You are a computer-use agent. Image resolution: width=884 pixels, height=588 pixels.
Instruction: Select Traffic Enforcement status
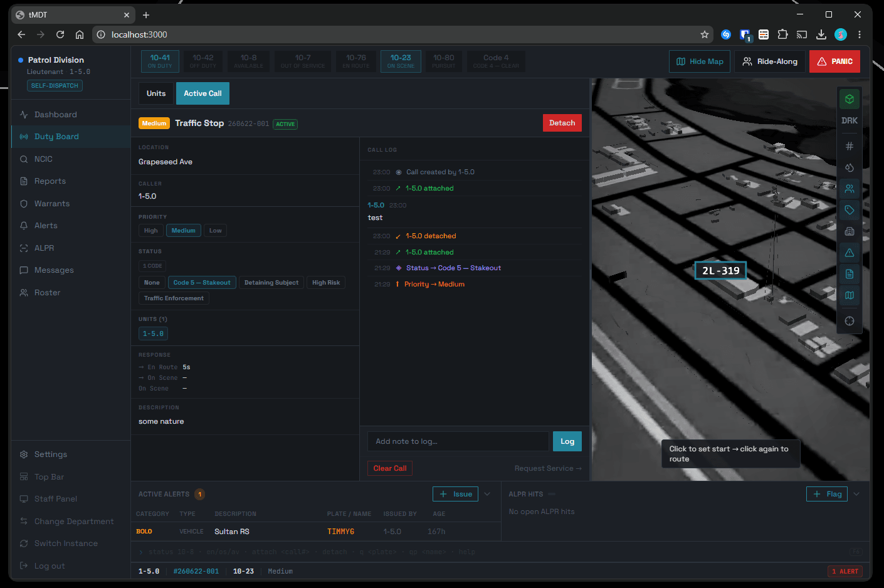174,298
